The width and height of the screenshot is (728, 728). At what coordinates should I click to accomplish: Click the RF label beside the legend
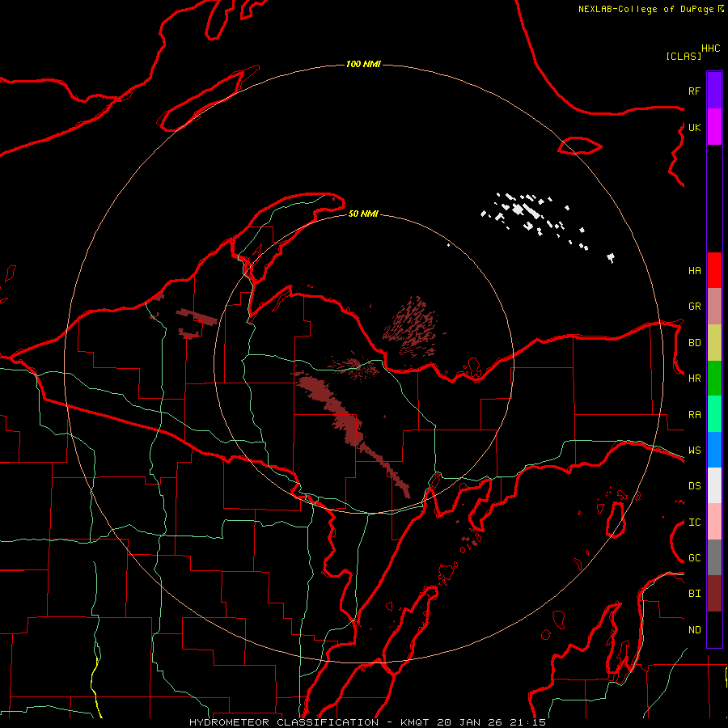click(x=694, y=91)
